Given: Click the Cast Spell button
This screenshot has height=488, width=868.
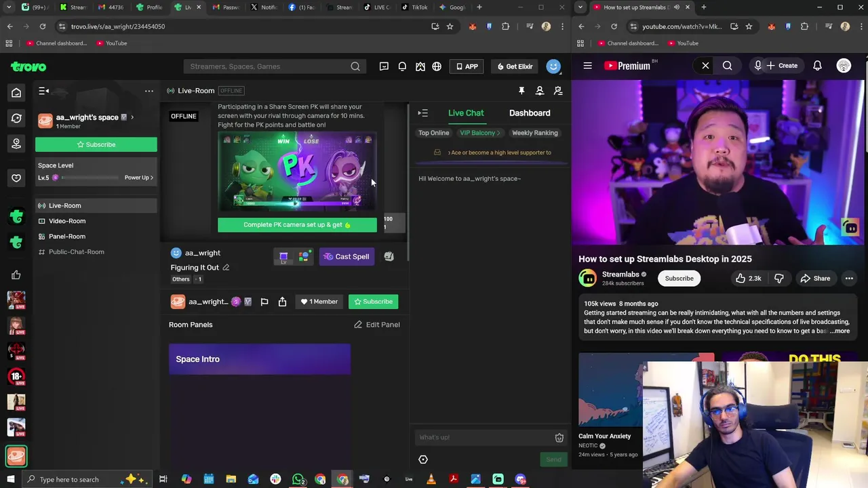Looking at the screenshot, I should [x=347, y=257].
